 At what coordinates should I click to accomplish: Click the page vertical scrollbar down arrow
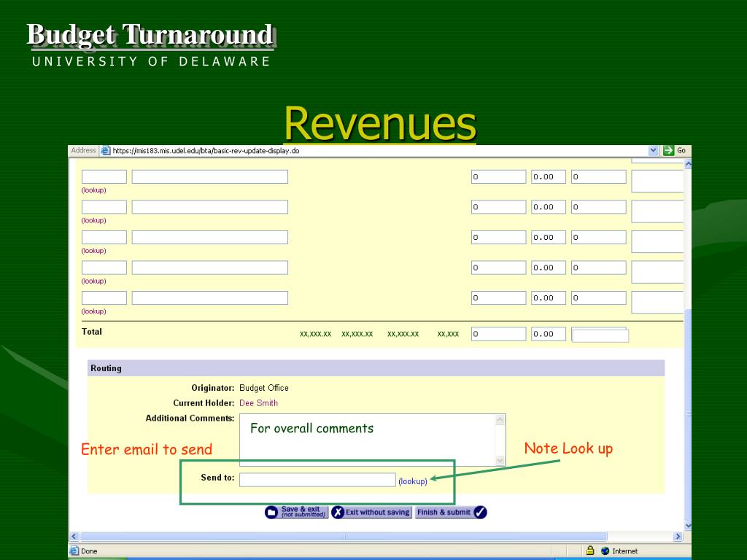coord(687,526)
